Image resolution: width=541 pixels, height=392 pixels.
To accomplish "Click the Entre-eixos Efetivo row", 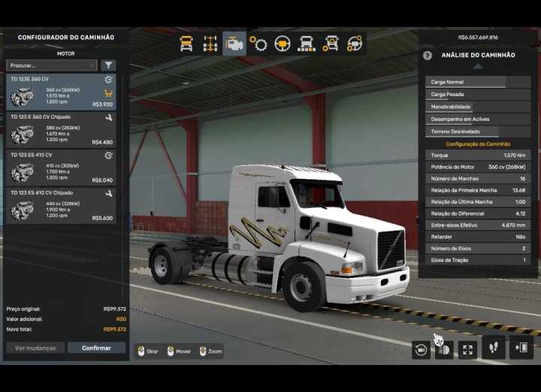I will coord(478,225).
